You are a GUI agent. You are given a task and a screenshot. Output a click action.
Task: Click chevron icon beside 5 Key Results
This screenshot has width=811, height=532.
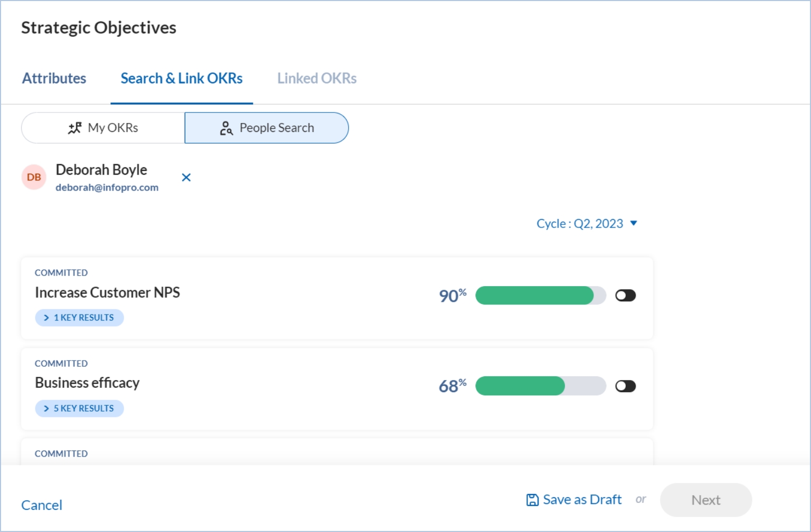[x=46, y=408]
